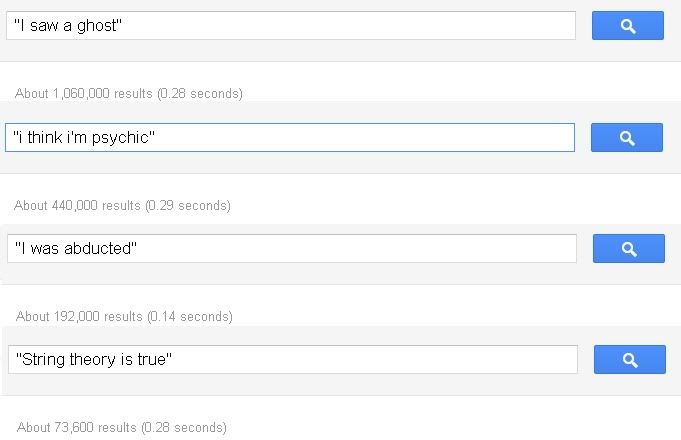Click inside the "i think i'm psychic" field
Viewport: 681px width, 440px height.
[290, 138]
